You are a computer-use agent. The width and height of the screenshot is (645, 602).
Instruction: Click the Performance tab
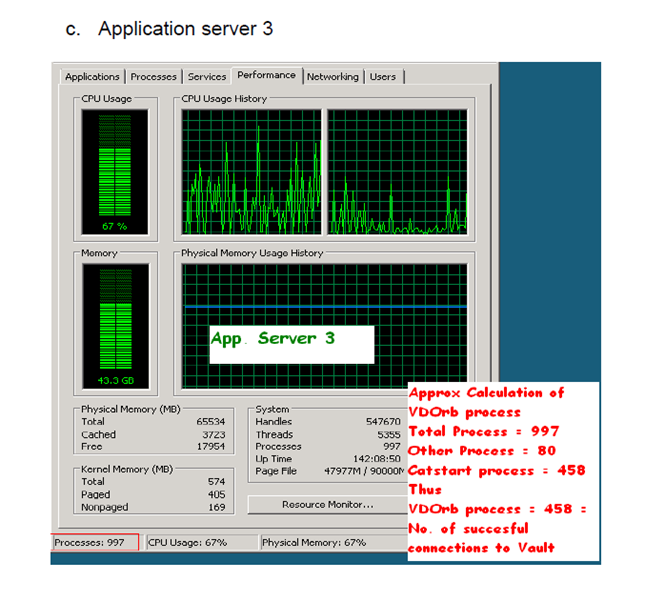coord(266,76)
